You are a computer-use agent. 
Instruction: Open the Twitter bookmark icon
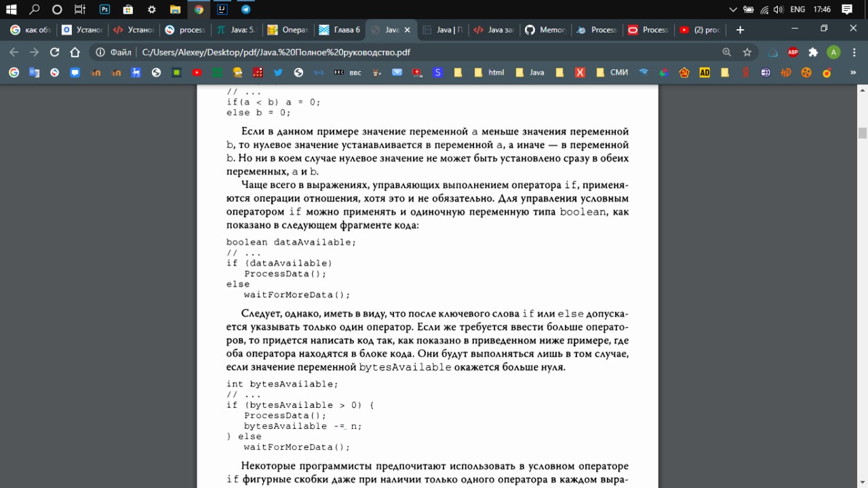tap(278, 73)
